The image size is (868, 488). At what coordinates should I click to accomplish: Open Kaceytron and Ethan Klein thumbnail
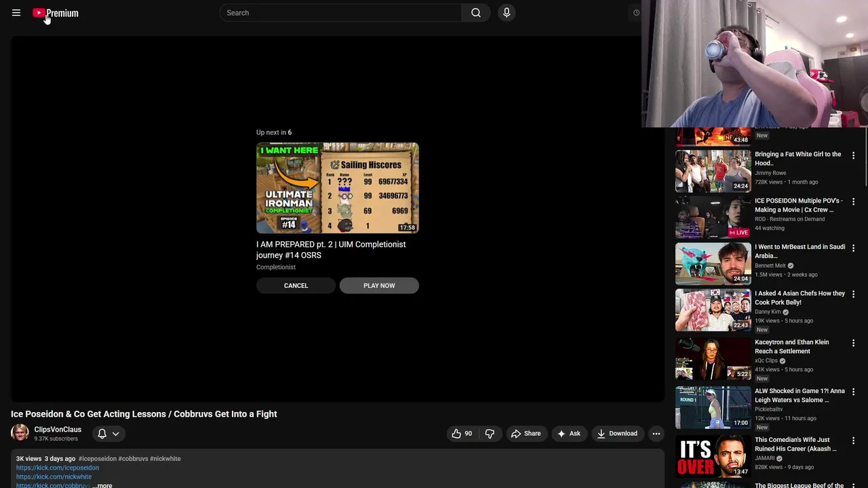pyautogui.click(x=713, y=359)
